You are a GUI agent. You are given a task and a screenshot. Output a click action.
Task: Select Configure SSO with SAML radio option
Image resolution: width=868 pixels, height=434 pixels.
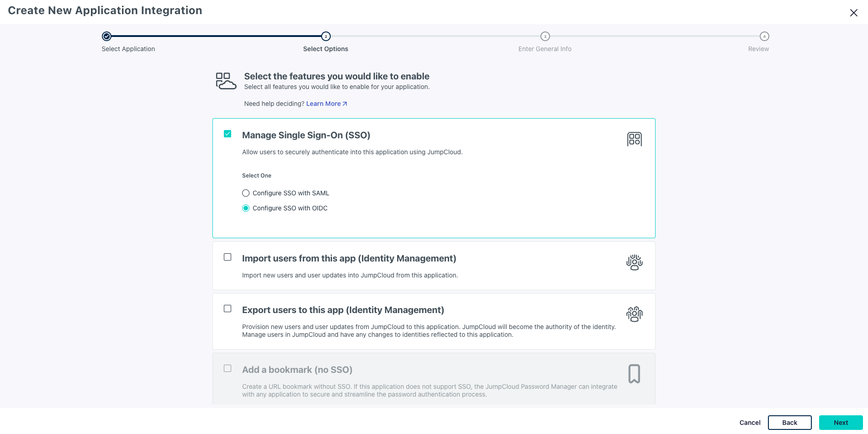coord(246,193)
